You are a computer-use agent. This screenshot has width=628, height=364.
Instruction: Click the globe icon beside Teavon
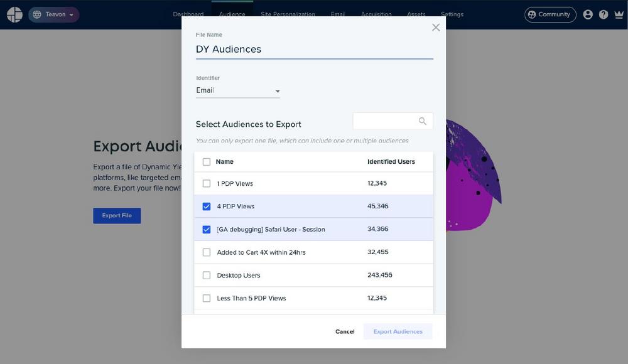(36, 14)
